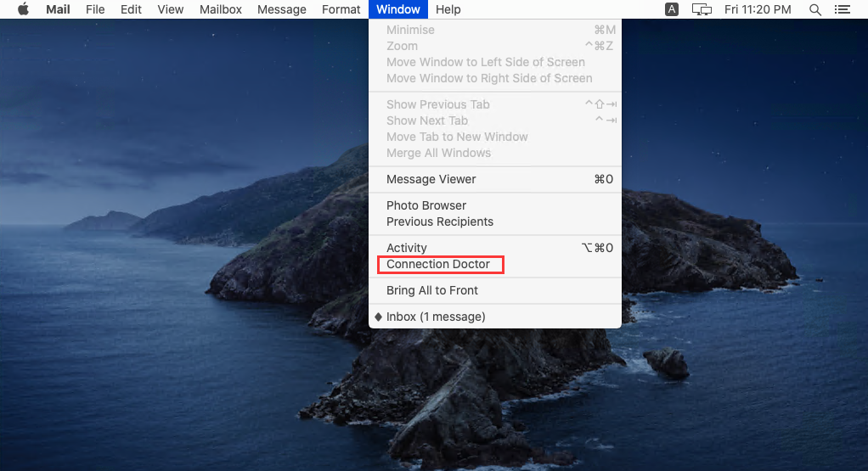Switch to Inbox (1 message) window
The height and width of the screenshot is (471, 868).
pyautogui.click(x=436, y=317)
